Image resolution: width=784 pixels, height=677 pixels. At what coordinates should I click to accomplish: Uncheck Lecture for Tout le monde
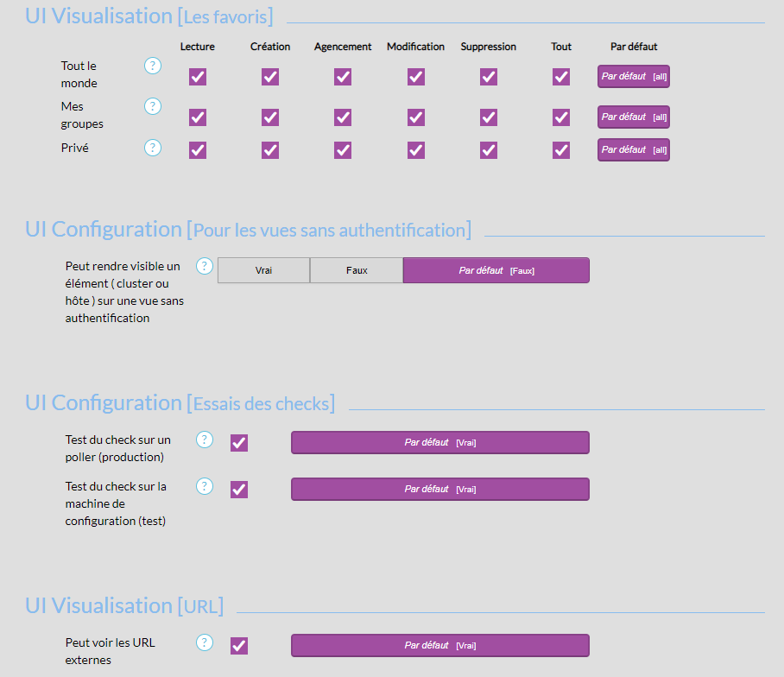tap(198, 77)
